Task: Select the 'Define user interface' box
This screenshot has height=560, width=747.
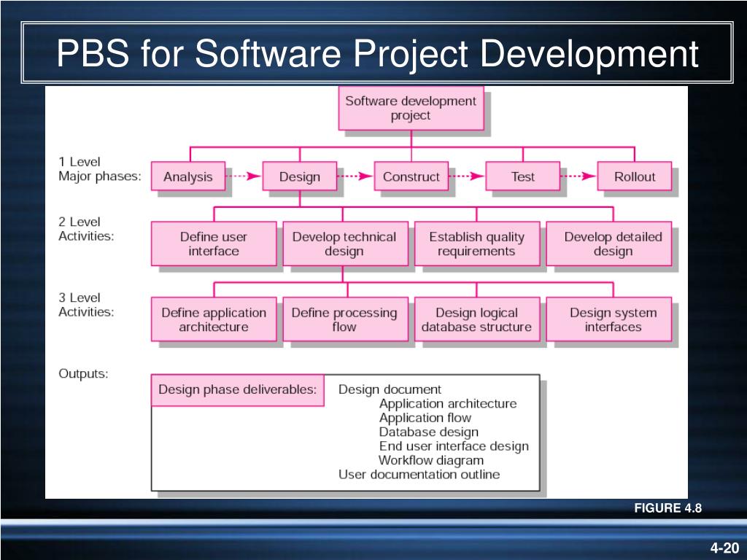Action: click(214, 244)
